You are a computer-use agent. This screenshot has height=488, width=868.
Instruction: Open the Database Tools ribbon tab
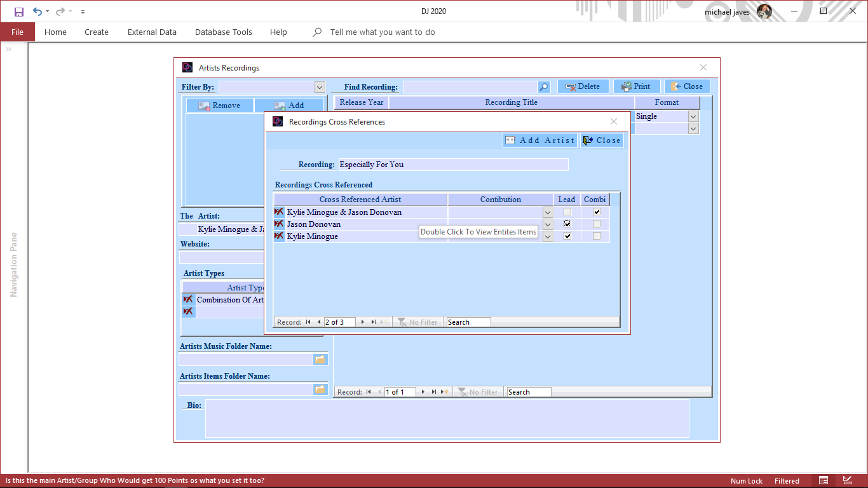[223, 32]
